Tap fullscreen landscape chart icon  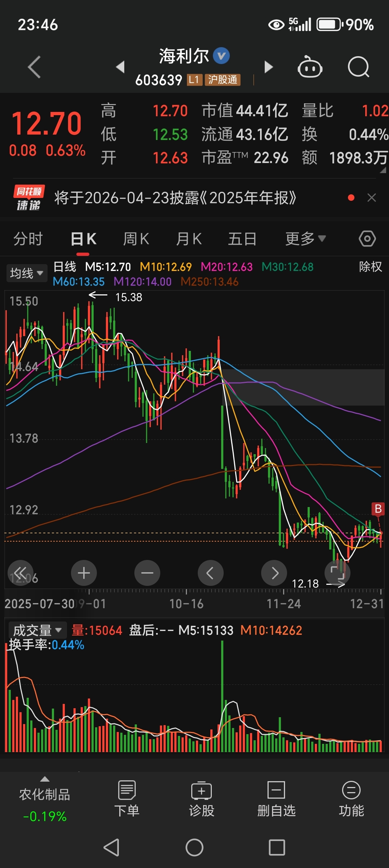[337, 573]
